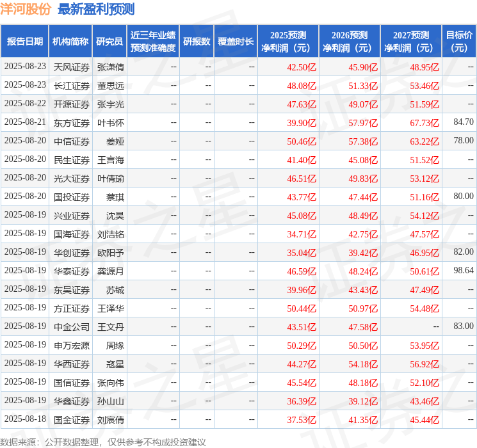Click the 中金公司 row name
Viewport: 477px width, 448px height.
(x=71, y=326)
